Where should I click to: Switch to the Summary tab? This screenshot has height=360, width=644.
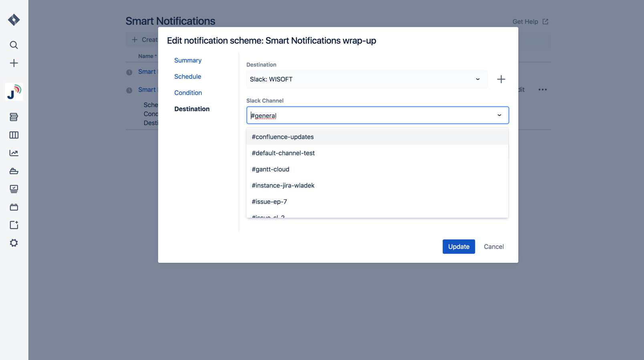point(188,60)
